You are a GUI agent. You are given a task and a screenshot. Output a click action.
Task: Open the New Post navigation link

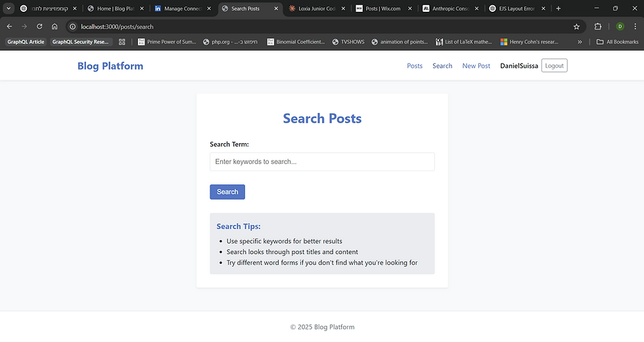pos(476,66)
